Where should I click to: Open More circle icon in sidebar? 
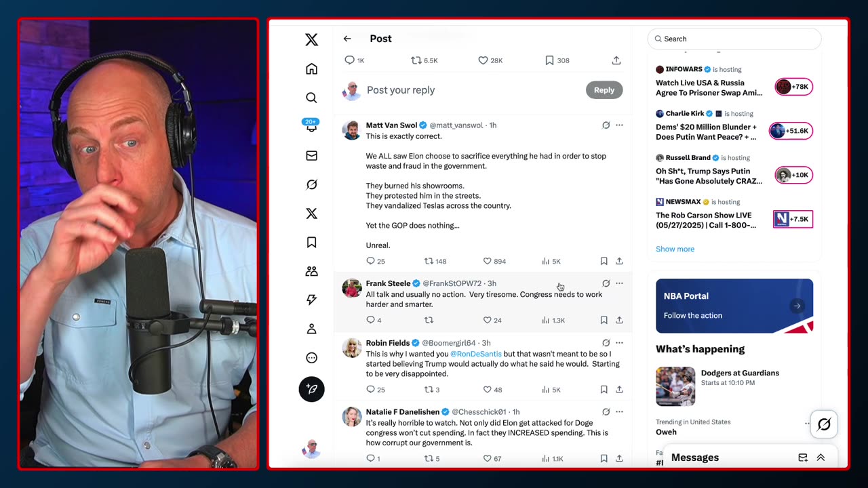pyautogui.click(x=311, y=358)
